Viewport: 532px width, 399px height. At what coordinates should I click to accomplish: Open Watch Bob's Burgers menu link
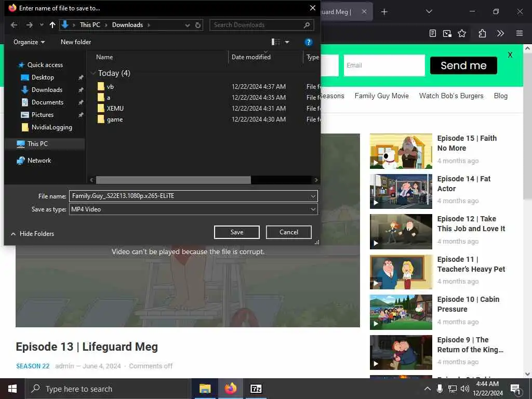(x=451, y=96)
